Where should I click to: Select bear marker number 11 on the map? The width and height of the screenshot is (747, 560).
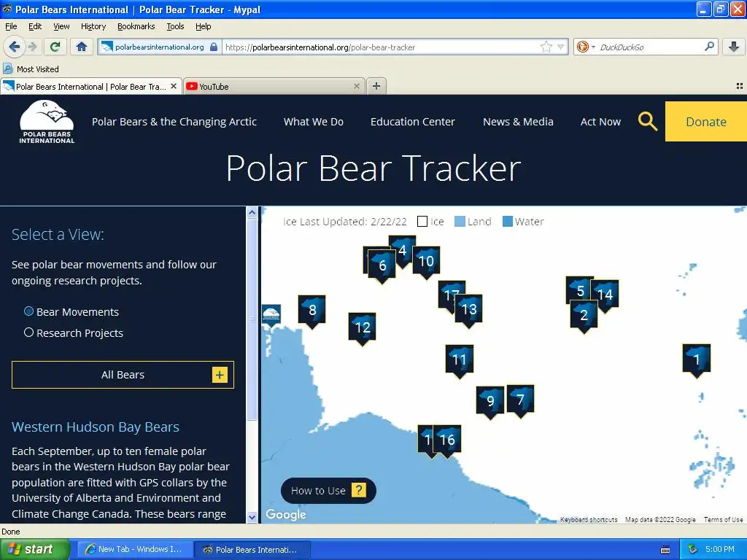pos(460,360)
